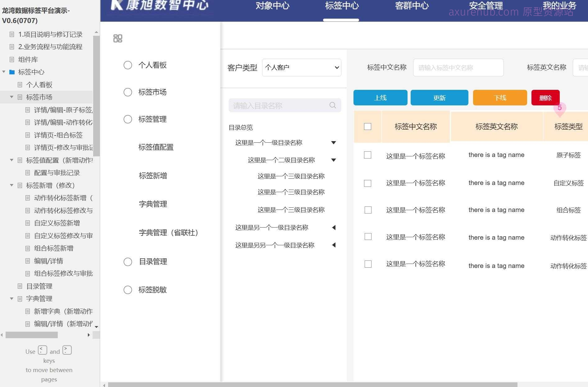Click the right arrow of the sidebar horizontal scrollbar
Viewport: 588px width, 387px height.
[89, 335]
